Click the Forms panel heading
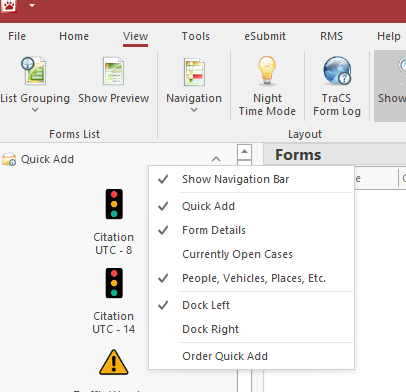 pos(298,155)
